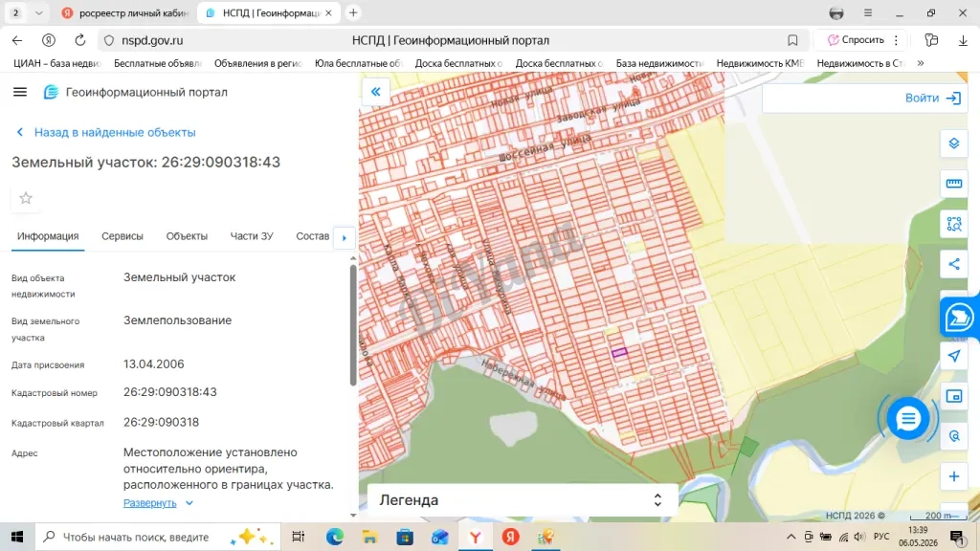Click the map search marker tool
The height and width of the screenshot is (551, 980).
click(x=954, y=436)
